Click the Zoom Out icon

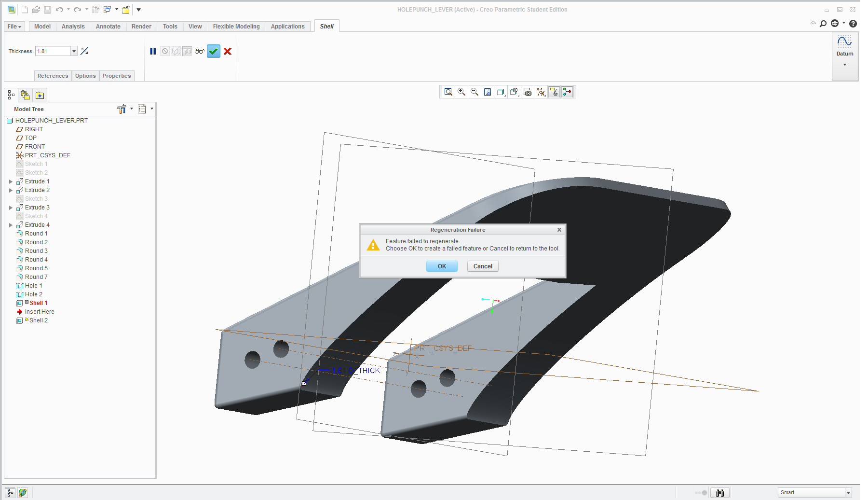tap(475, 92)
